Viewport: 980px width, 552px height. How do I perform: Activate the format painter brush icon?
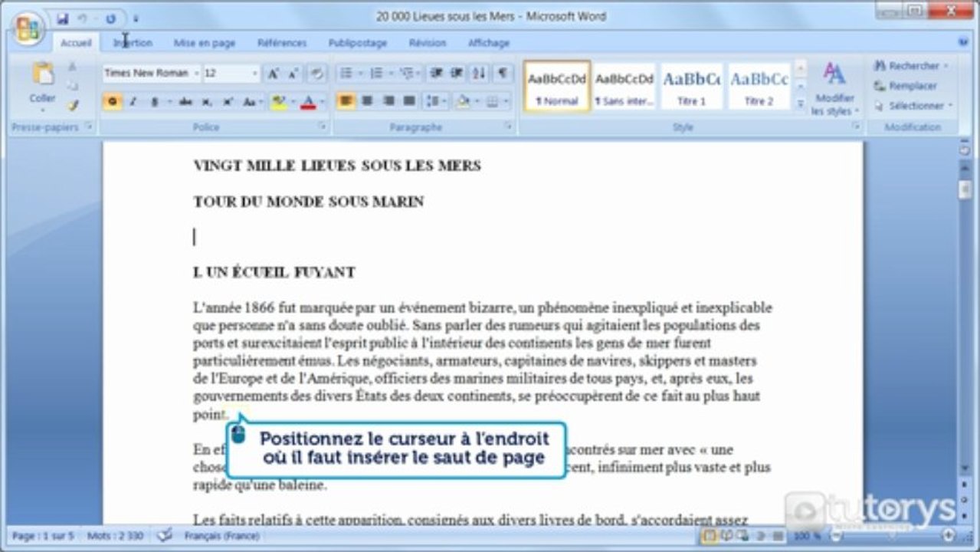(73, 106)
